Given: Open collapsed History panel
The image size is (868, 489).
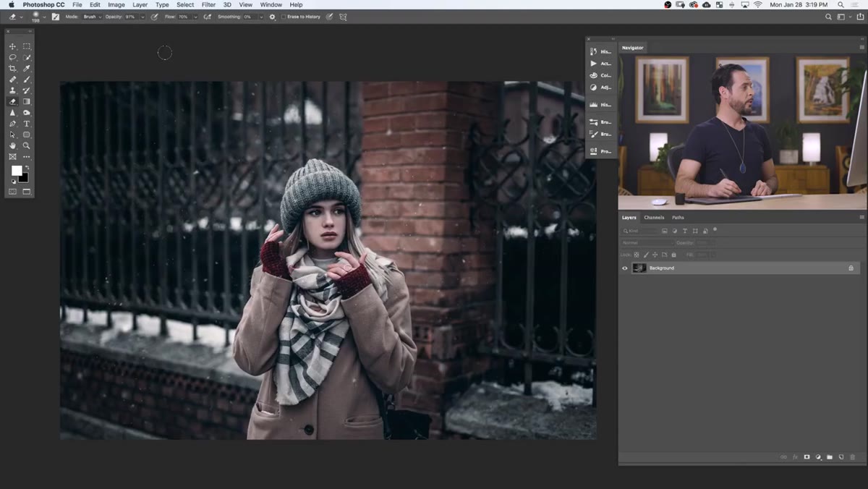Looking at the screenshot, I should click(x=600, y=51).
